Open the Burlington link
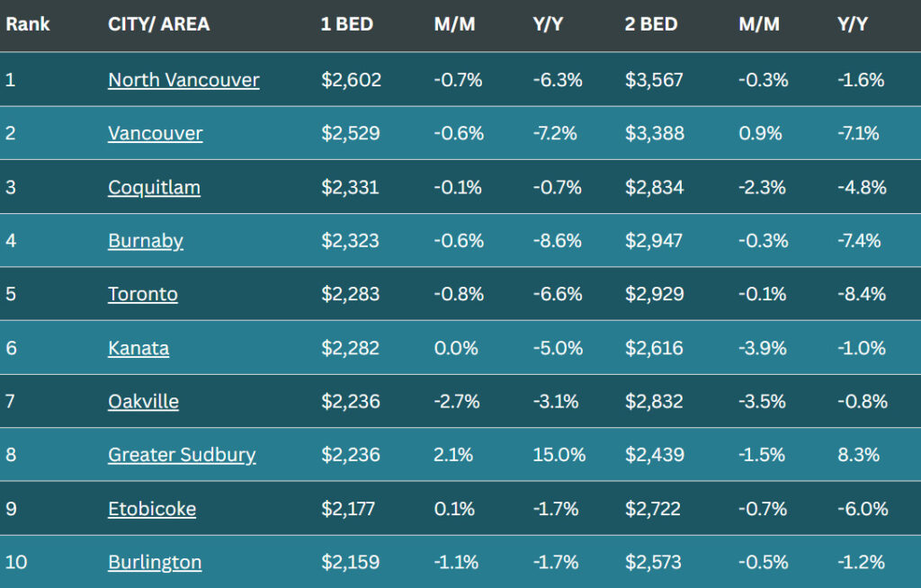Screen dimensions: 921x588 pos(155,562)
